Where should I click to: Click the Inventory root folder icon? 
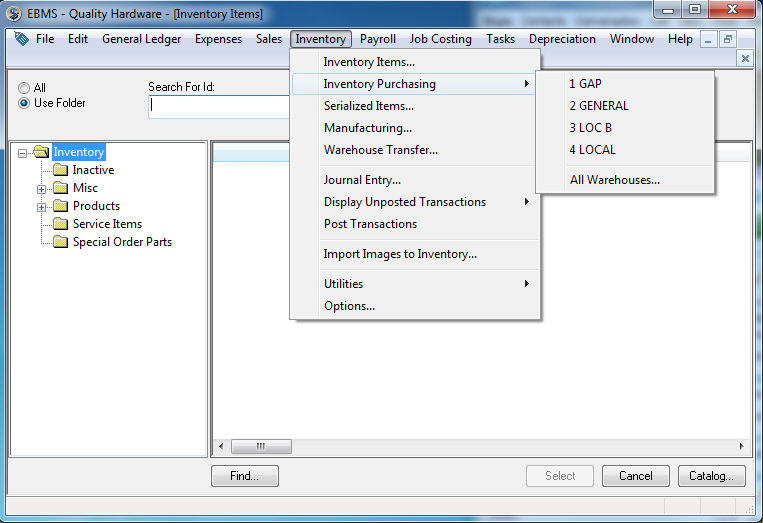click(x=41, y=152)
